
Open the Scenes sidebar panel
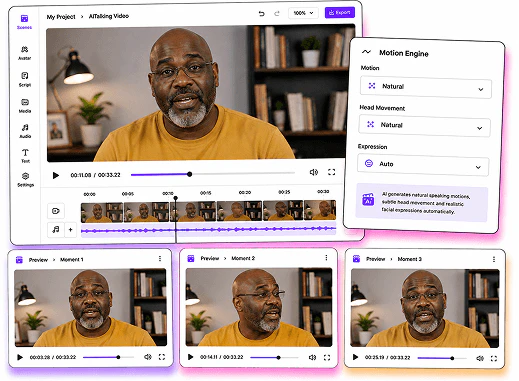point(24,22)
